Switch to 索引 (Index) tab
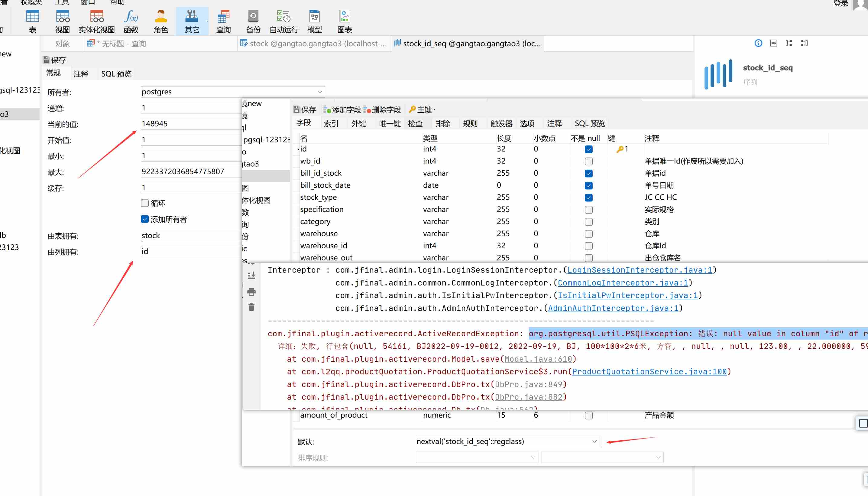The image size is (868, 496). pos(331,123)
